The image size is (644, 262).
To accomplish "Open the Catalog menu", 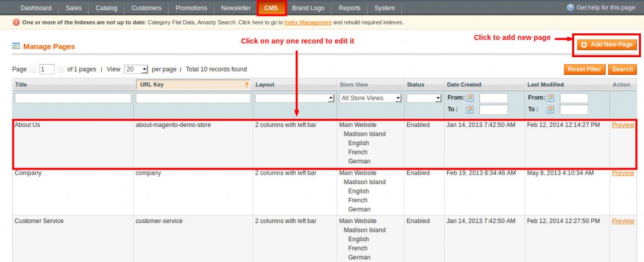I will pyautogui.click(x=106, y=8).
